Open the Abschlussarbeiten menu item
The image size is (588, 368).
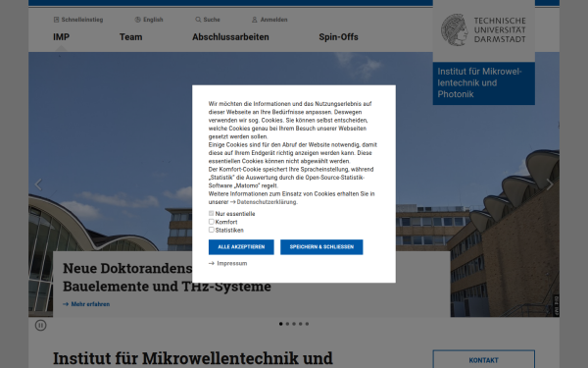[230, 37]
